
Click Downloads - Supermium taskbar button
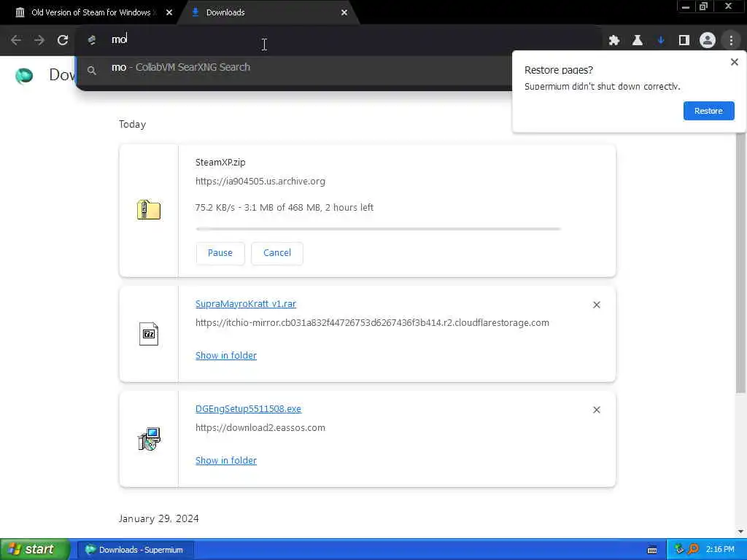click(135, 550)
